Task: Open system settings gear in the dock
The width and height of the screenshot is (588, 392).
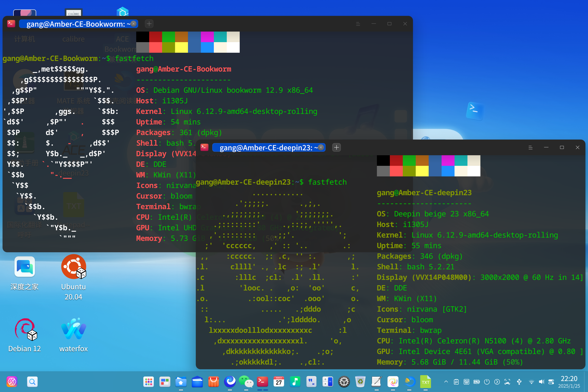Action: [x=344, y=382]
